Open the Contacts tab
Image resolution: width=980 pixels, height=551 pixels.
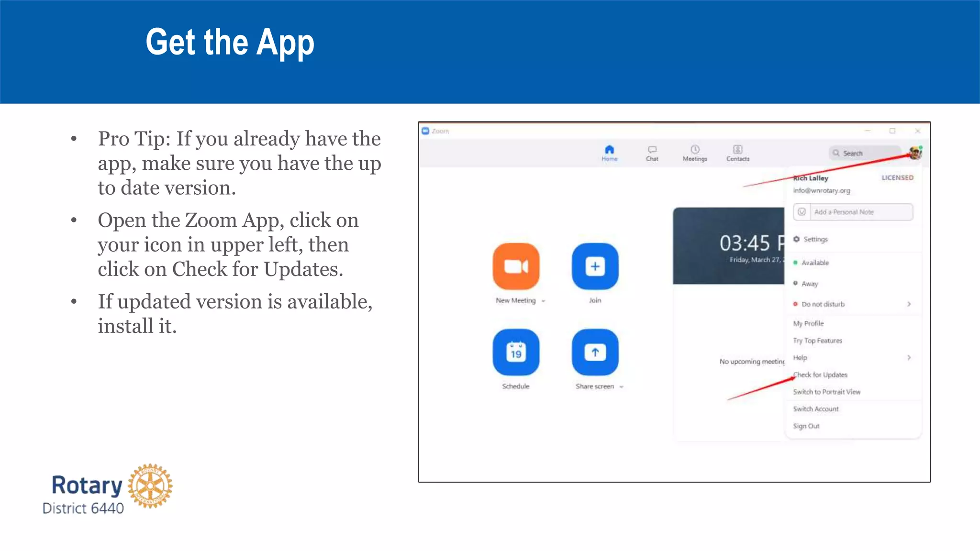click(738, 154)
